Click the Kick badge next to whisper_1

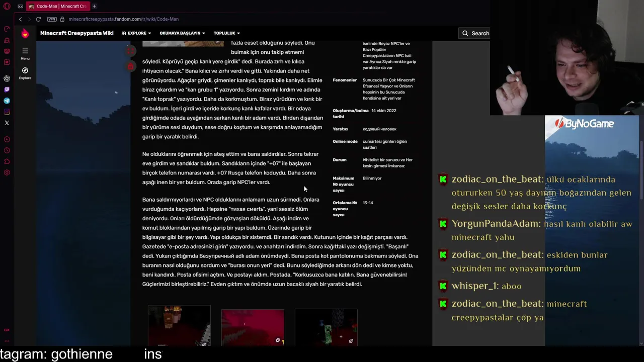443,286
